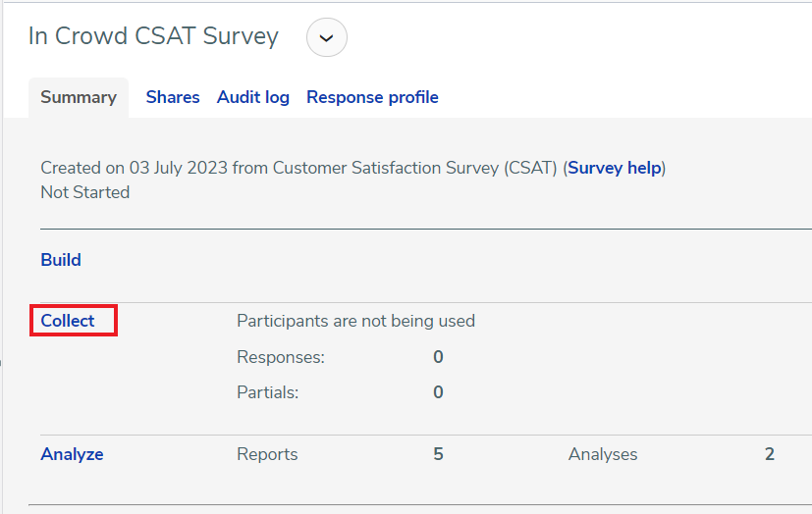Open the Collect section link
Screen dimensions: 812x514
[x=68, y=321]
